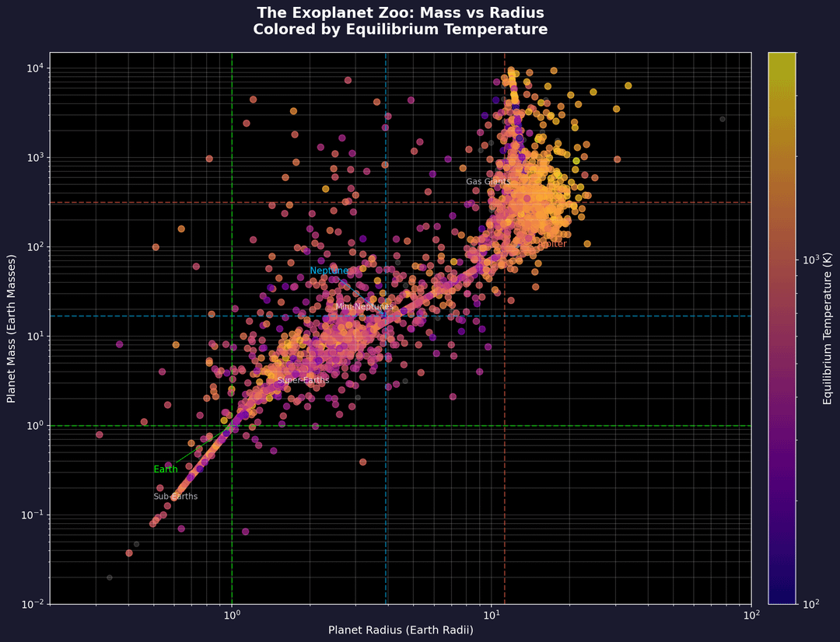The width and height of the screenshot is (840, 642).
Task: Click the 'Planet Mass (Earth Masses)' axis label
Action: click(x=11, y=328)
